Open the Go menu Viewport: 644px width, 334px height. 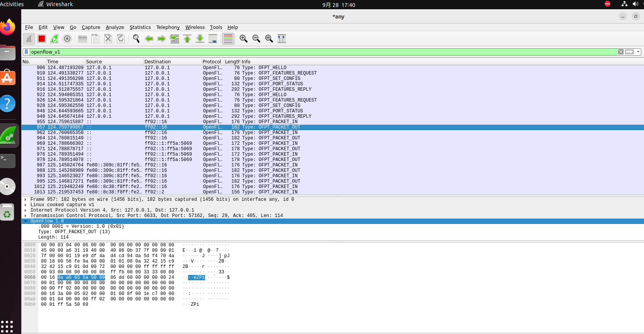pos(73,27)
